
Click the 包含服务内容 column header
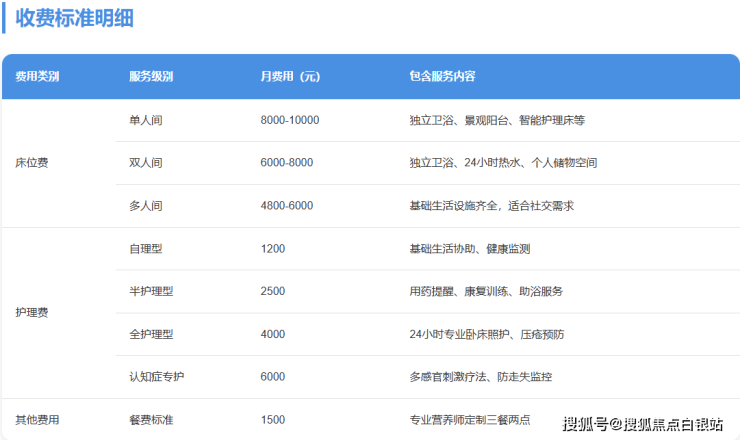442,77
